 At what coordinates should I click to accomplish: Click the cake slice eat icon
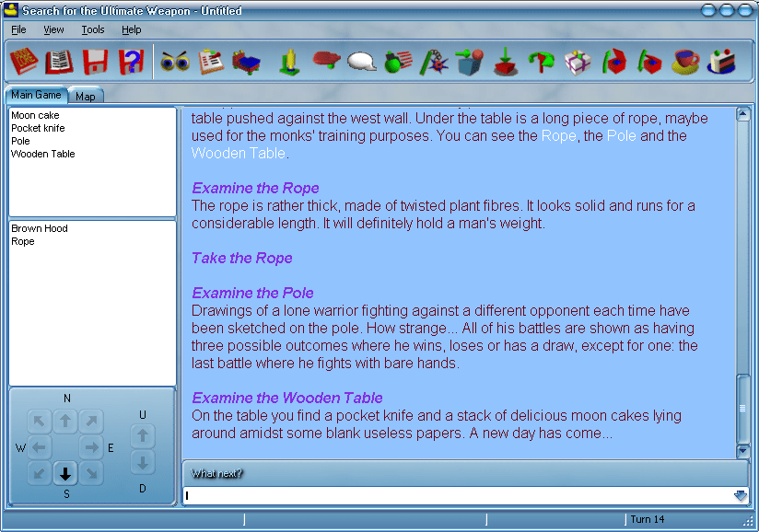click(x=721, y=62)
